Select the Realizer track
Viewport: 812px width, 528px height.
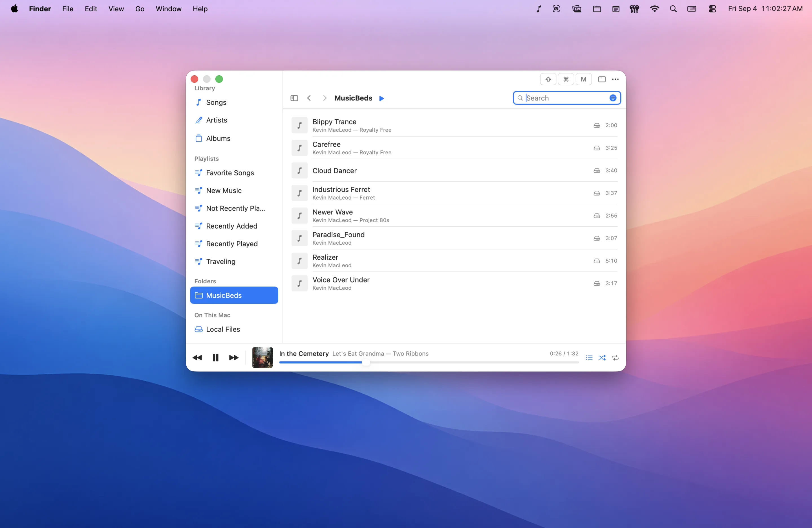click(454, 260)
